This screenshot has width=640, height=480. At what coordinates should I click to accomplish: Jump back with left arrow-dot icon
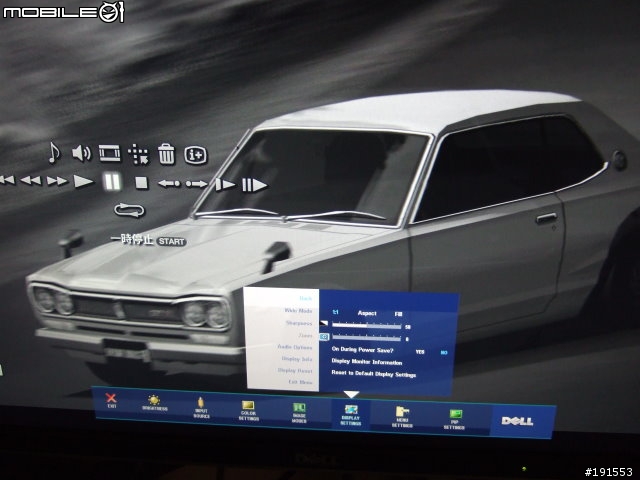169,184
